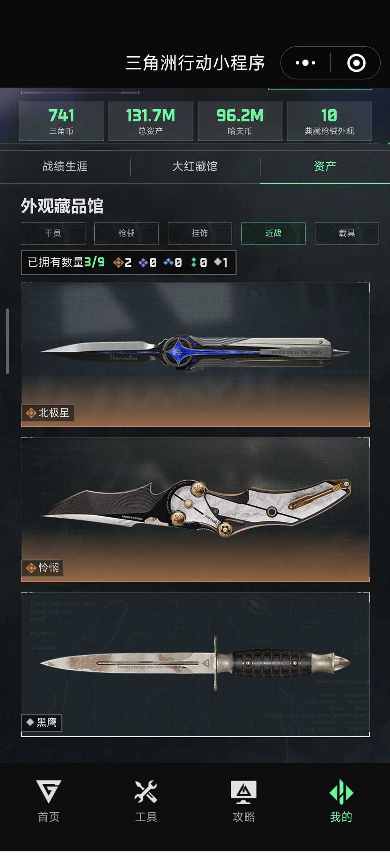Select the 我的 profile icon
The height and width of the screenshot is (868, 390).
click(x=341, y=792)
